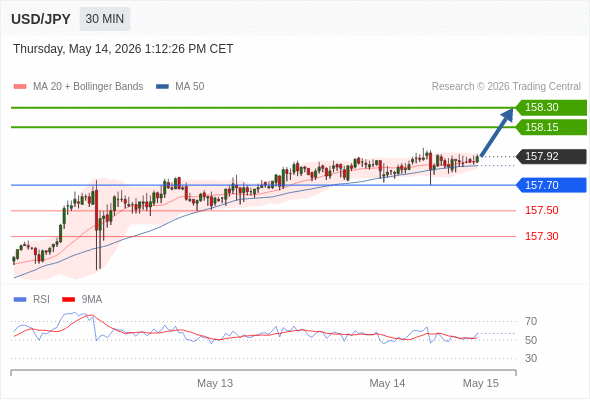Screen dimensions: 590x400
Task: Click the 9MA legend swatch
Action: coord(68,300)
